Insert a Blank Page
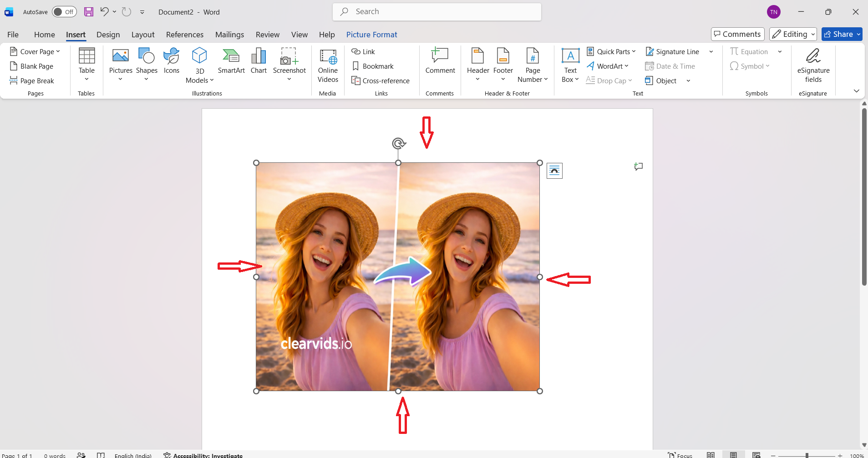 (31, 66)
